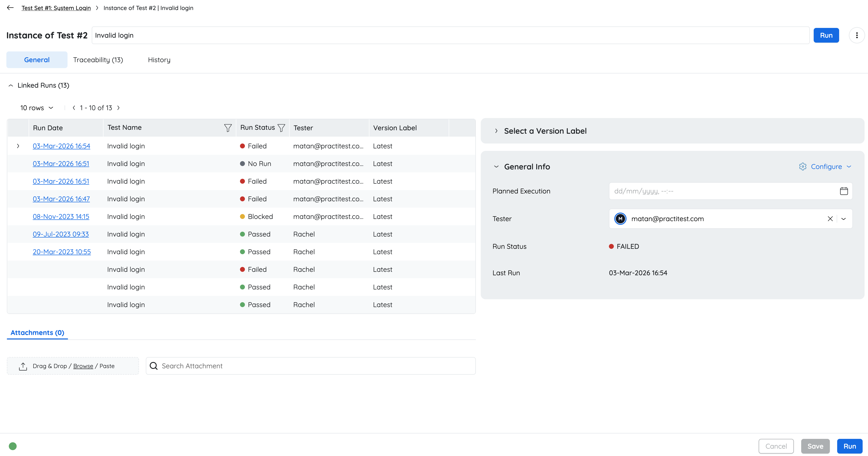Screen dimensions: 868x456
Task: Open run 03-Mar-2026 16:47
Action: point(61,199)
